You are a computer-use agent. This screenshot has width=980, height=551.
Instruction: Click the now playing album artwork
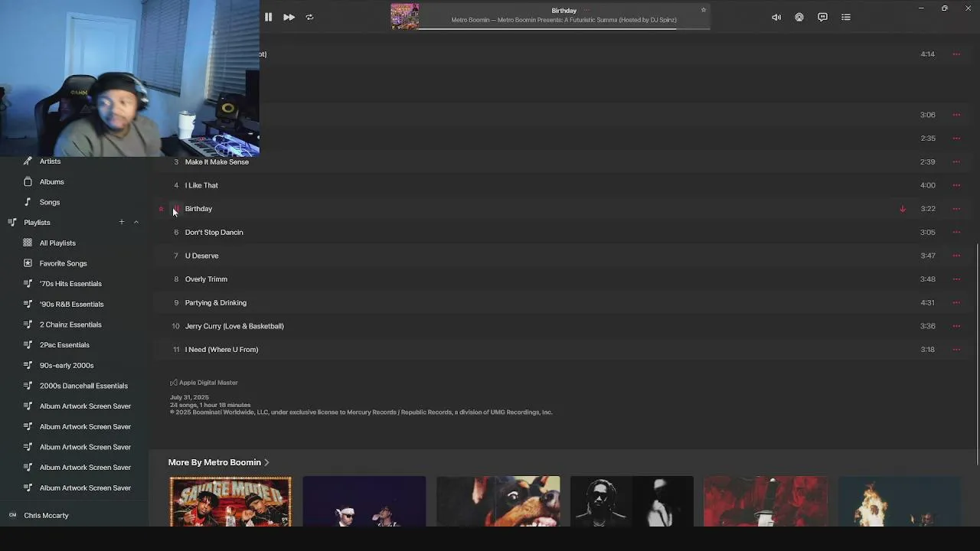pos(405,16)
